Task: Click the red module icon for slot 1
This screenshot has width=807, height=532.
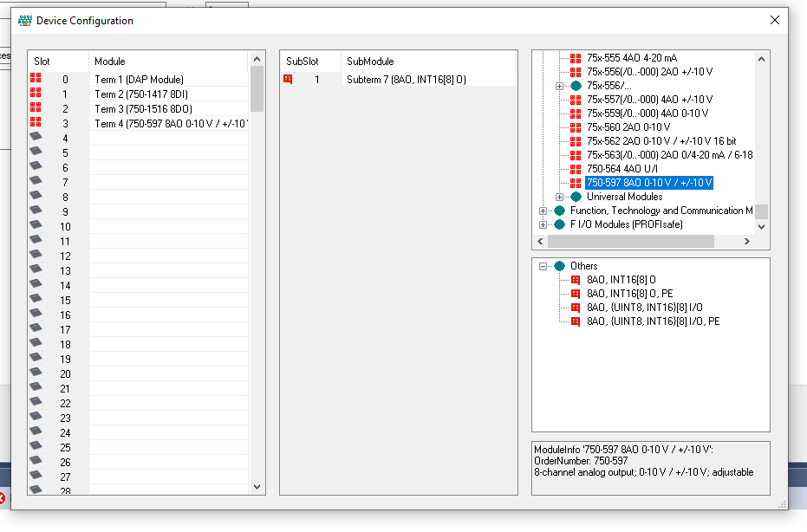Action: click(36, 93)
